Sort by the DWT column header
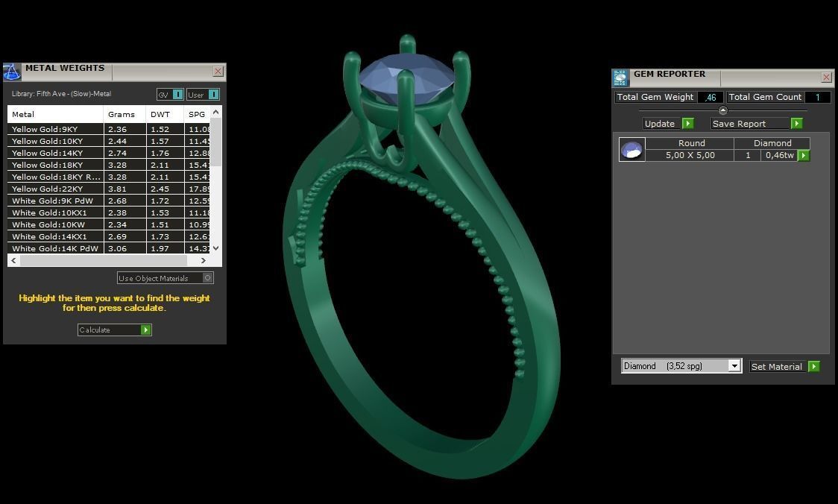 (x=165, y=114)
